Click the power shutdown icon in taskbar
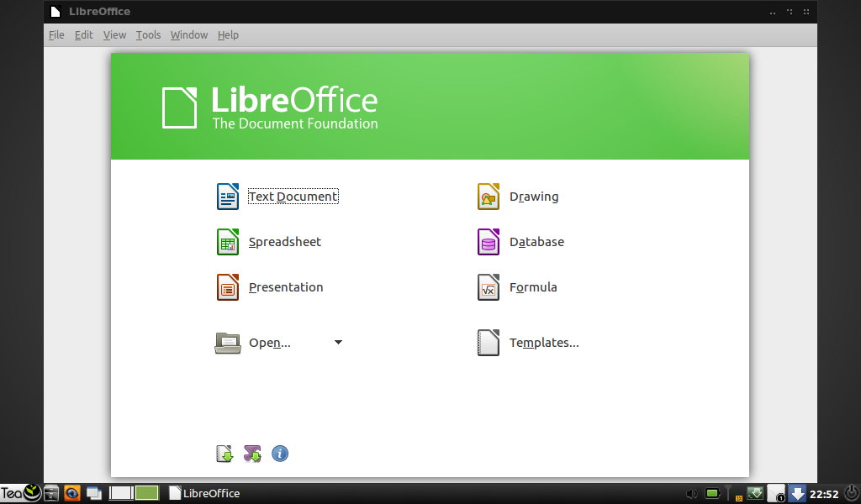The width and height of the screenshot is (861, 504). (853, 492)
